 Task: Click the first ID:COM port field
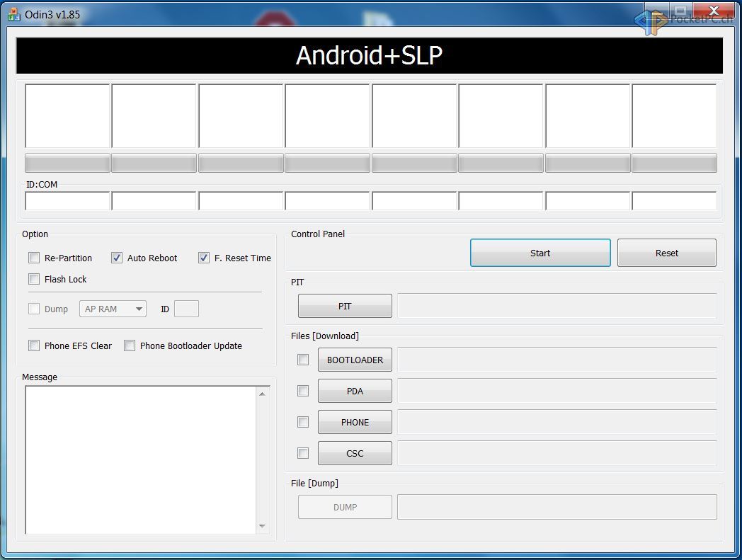[67, 201]
